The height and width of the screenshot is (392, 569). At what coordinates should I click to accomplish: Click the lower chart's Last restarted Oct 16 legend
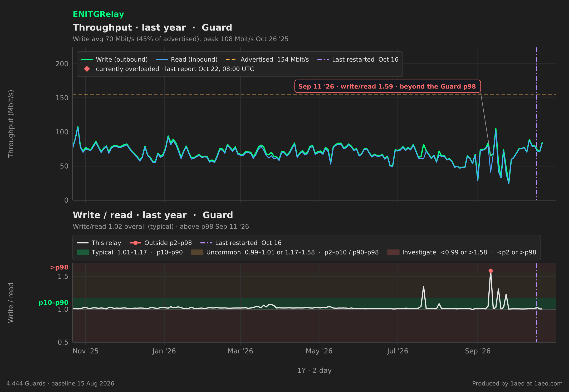[x=241, y=243]
